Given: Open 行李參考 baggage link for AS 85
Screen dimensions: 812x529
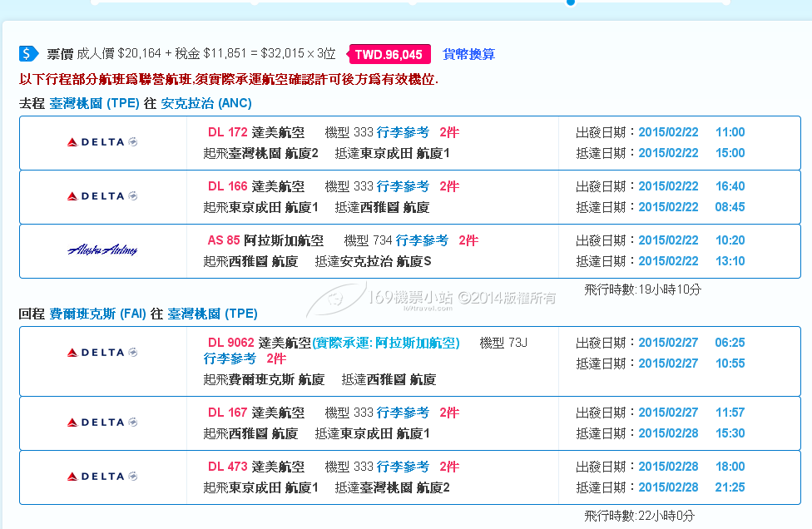Looking at the screenshot, I should [x=422, y=240].
